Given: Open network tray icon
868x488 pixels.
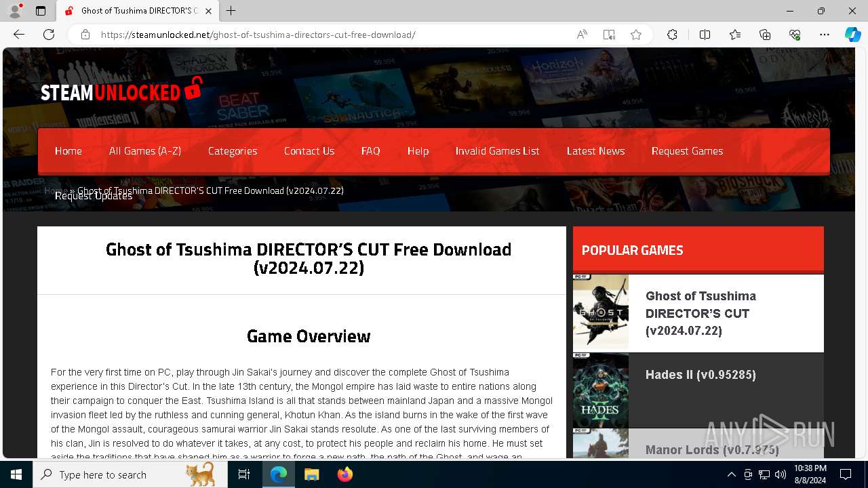Looking at the screenshot, I should point(764,474).
